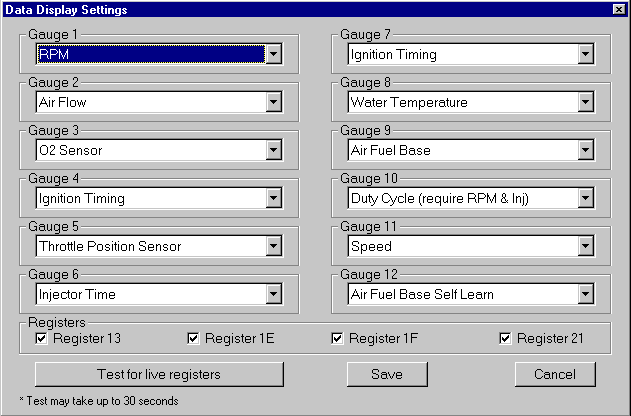Expand the Gauge 10 Duty Cycle dropdown
Viewport: 631px width, 416px height.
coord(585,199)
